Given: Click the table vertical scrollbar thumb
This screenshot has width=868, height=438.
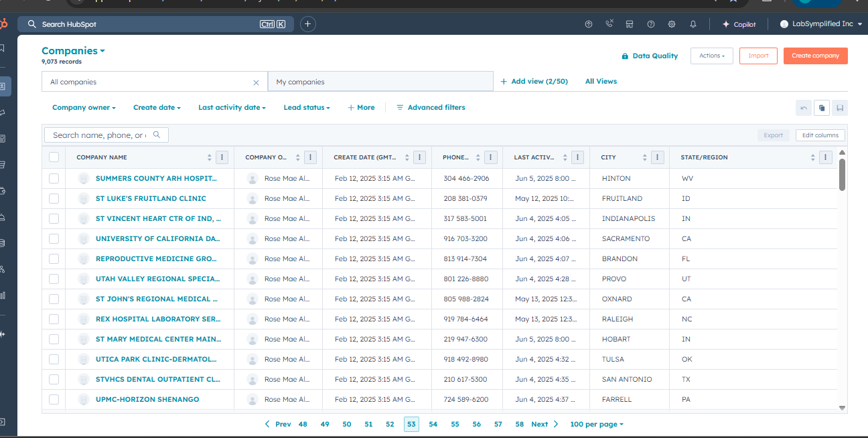Looking at the screenshot, I should coord(842,174).
